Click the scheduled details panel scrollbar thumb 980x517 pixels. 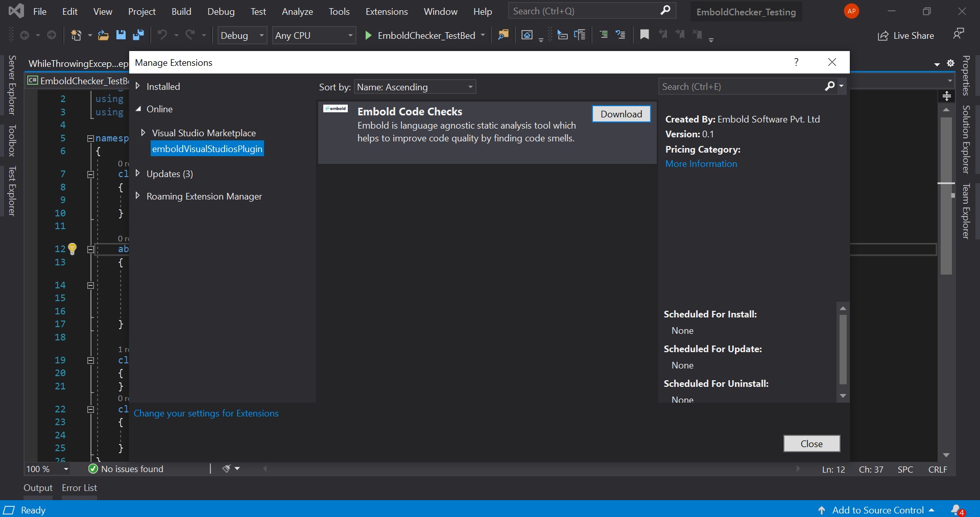(843, 349)
